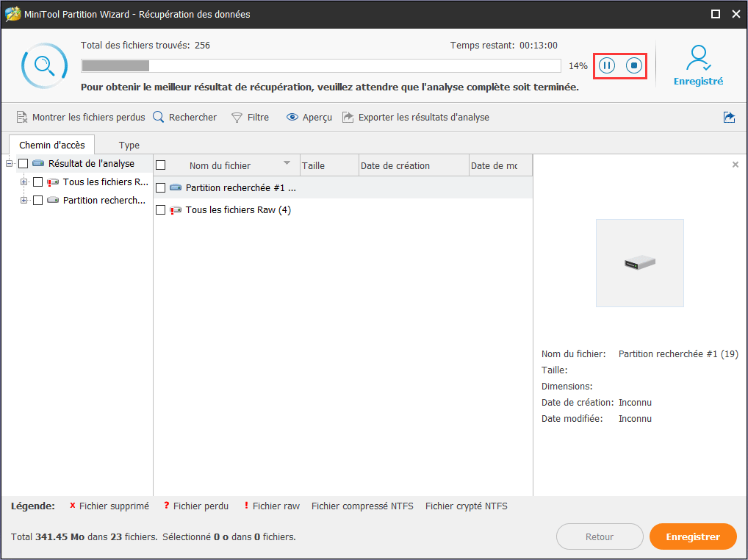Check Tous les fichiers Raw (4) row checkbox
Image resolution: width=748 pixels, height=560 pixels.
point(161,210)
